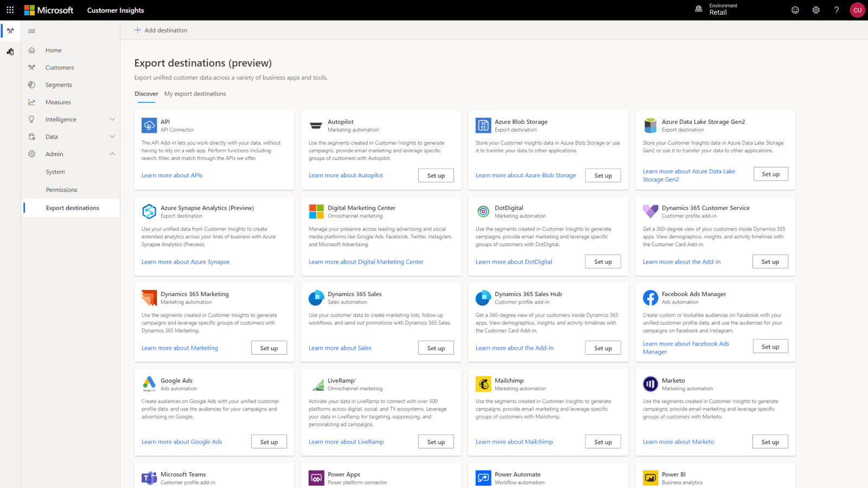Set up the DotDigital destination
Viewport: 868px width, 488px height.
(603, 262)
